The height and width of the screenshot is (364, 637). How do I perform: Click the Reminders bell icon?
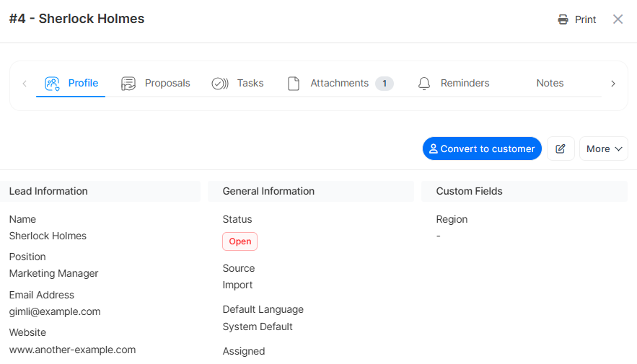424,84
